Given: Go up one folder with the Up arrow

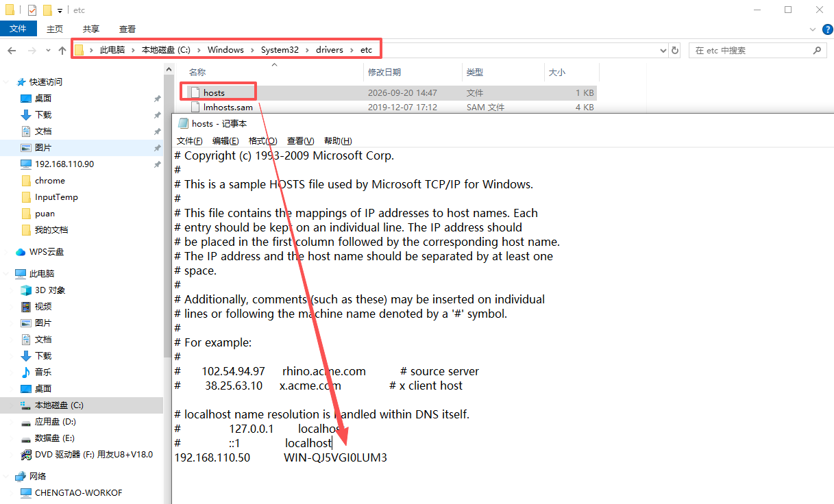Looking at the screenshot, I should pos(62,51).
